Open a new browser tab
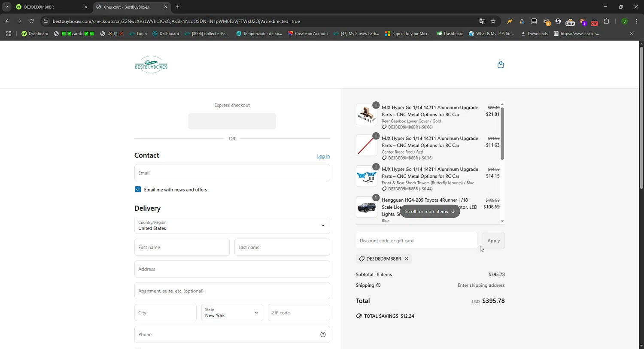The height and width of the screenshot is (349, 644). click(178, 7)
